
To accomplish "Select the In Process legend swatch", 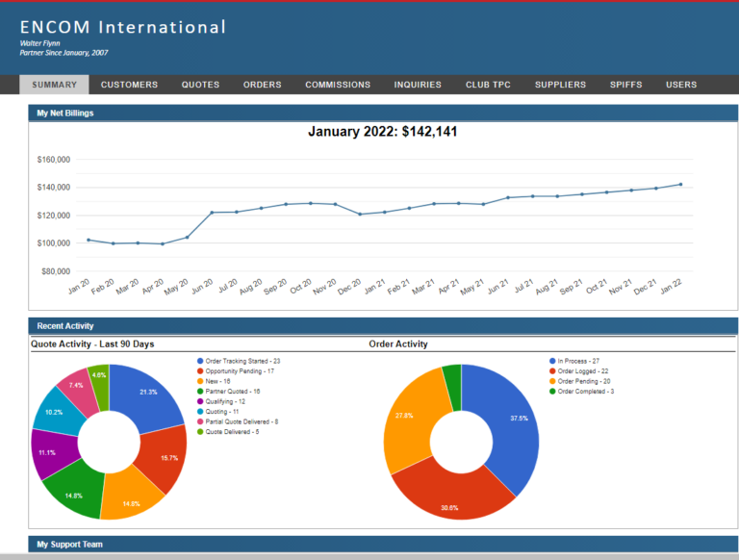I will (x=552, y=361).
